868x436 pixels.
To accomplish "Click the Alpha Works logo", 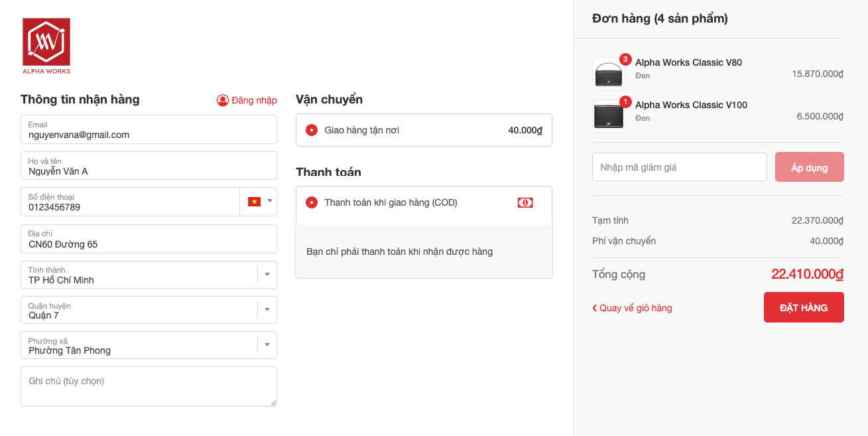I will 46,46.
